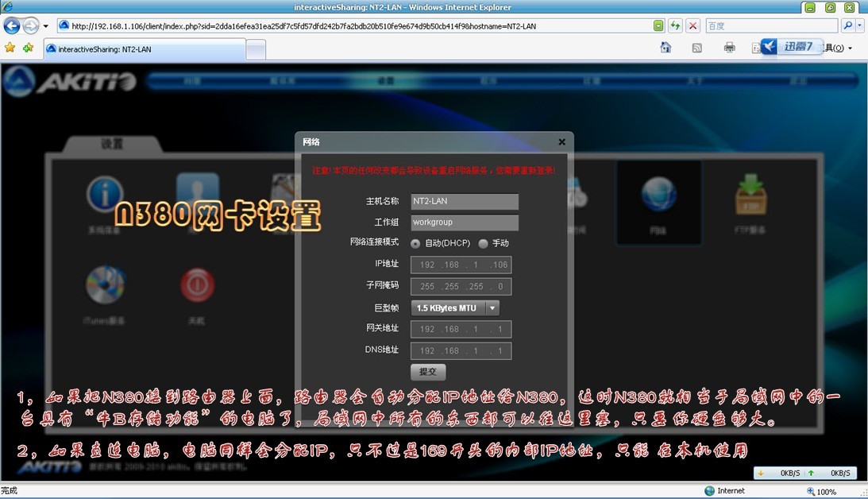The height and width of the screenshot is (499, 868).
Task: Go back with the IE Back arrow
Action: pyautogui.click(x=12, y=25)
